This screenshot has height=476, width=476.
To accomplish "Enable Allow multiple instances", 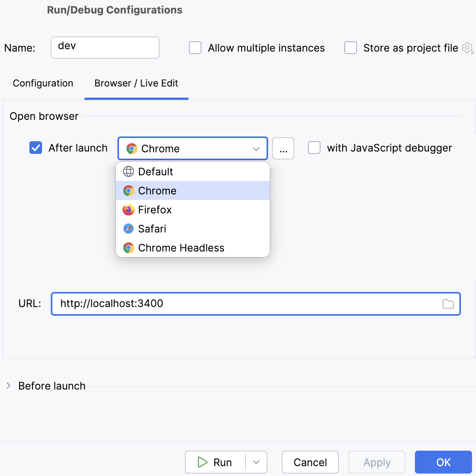I will click(x=195, y=48).
